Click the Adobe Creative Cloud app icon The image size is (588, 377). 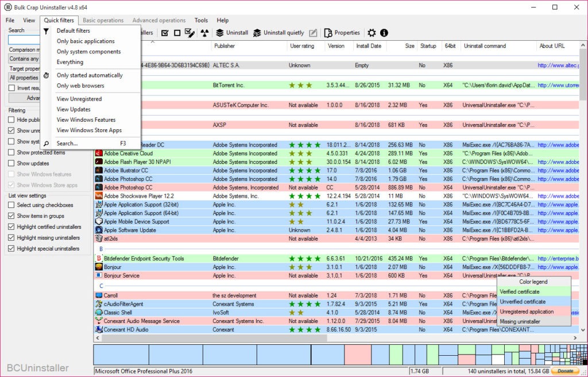click(x=99, y=153)
